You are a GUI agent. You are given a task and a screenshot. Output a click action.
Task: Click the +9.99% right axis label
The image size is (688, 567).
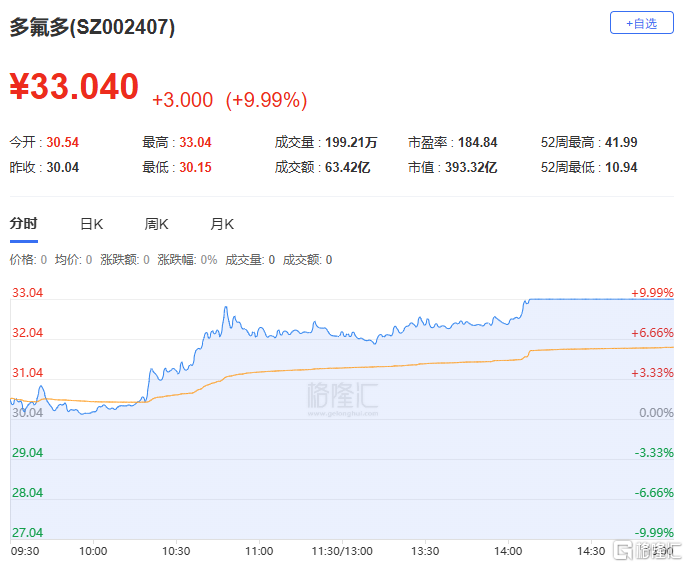652,292
